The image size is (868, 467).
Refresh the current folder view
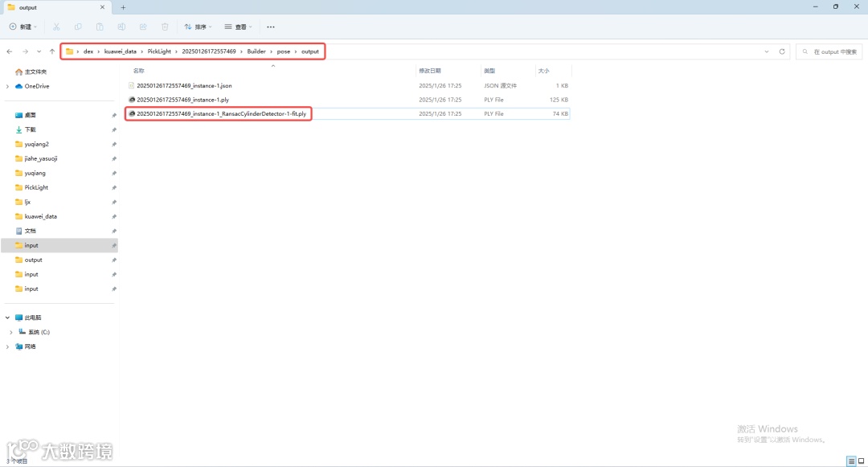pos(782,51)
